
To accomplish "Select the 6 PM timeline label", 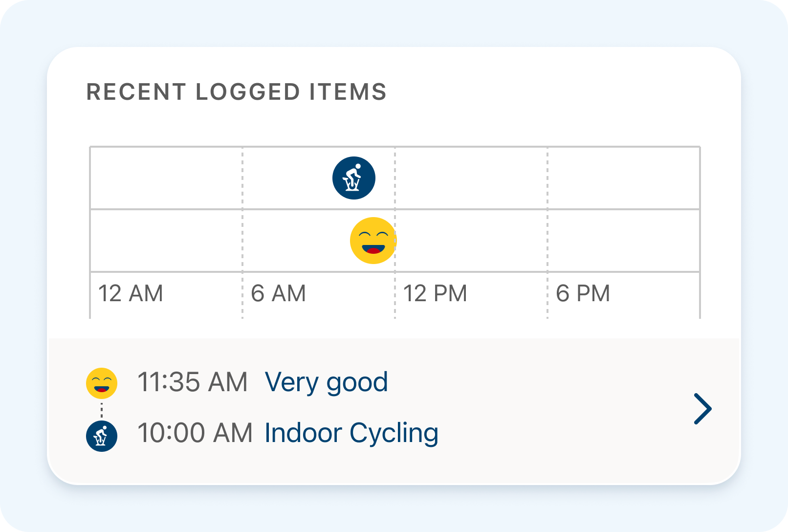I will click(583, 294).
